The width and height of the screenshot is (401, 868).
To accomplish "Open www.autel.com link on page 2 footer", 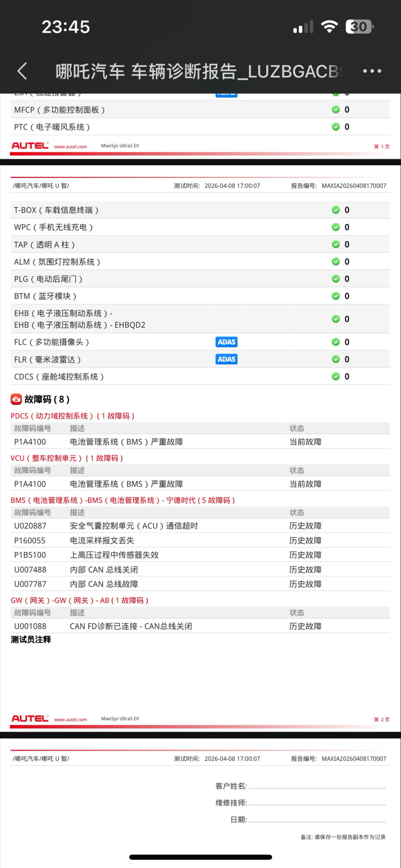I will [x=71, y=720].
